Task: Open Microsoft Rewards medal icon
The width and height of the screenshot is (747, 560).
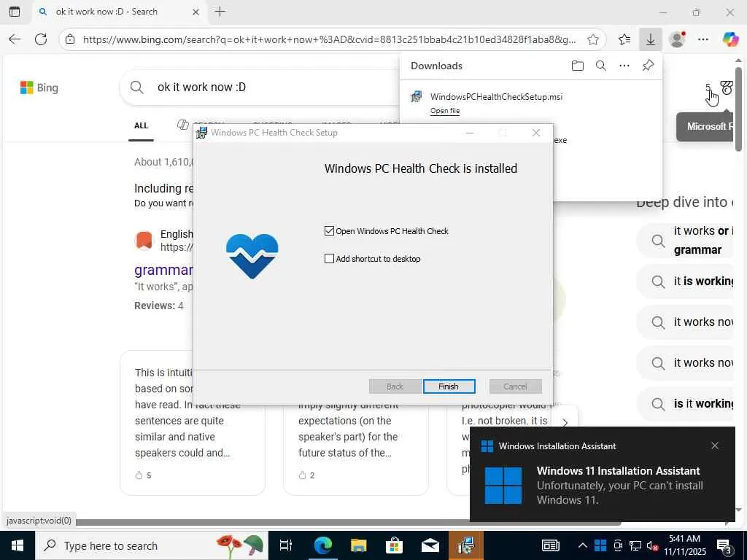Action: tap(727, 87)
